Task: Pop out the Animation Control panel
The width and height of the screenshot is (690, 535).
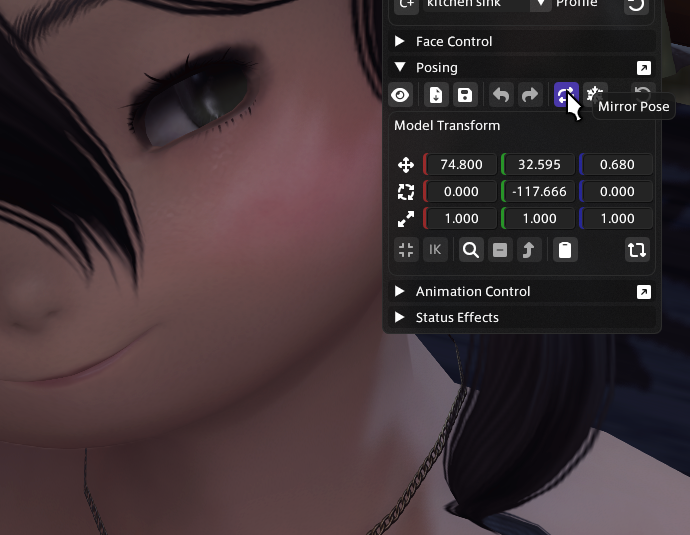Action: [644, 292]
